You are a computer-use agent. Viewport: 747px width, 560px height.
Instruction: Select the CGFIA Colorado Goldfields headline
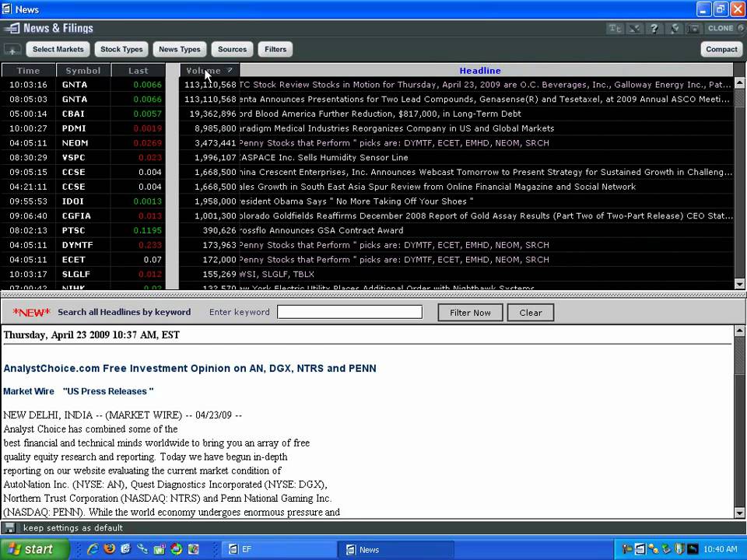click(486, 216)
